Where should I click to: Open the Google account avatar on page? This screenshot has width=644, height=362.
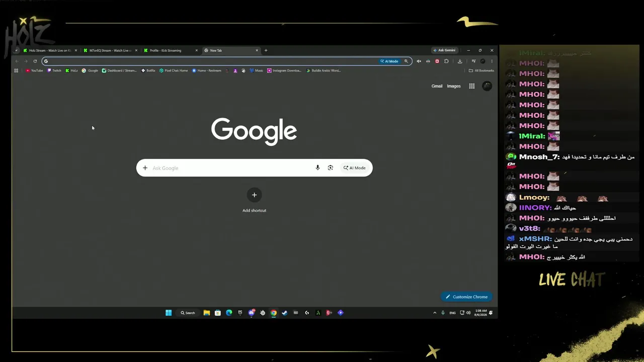tap(487, 86)
